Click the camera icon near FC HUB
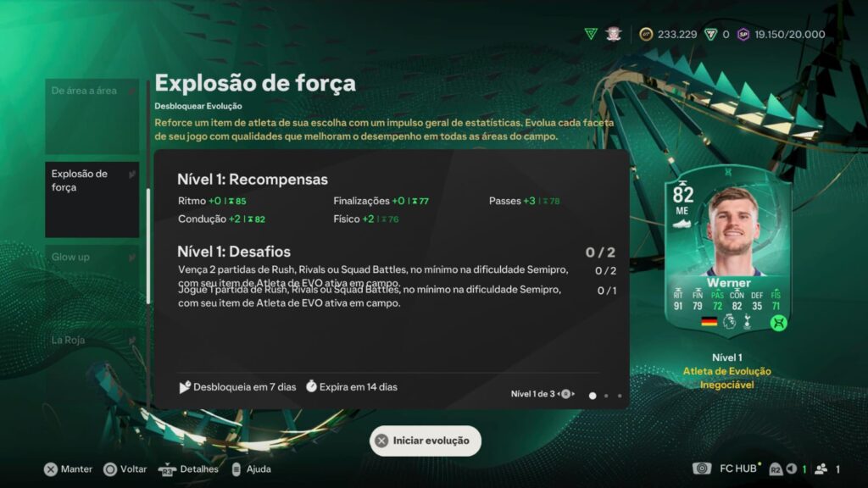868x488 pixels. (x=702, y=469)
